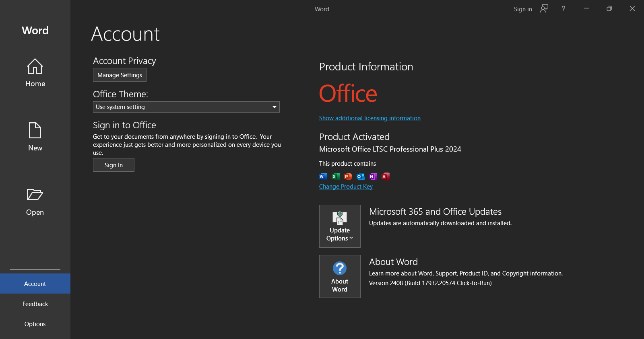Click the Excel app icon

click(x=336, y=176)
